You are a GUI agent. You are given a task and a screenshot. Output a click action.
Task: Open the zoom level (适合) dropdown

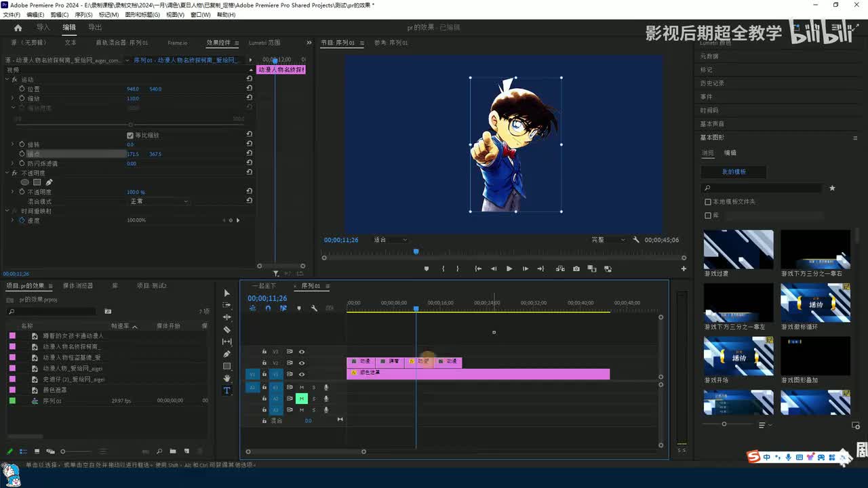click(x=391, y=240)
